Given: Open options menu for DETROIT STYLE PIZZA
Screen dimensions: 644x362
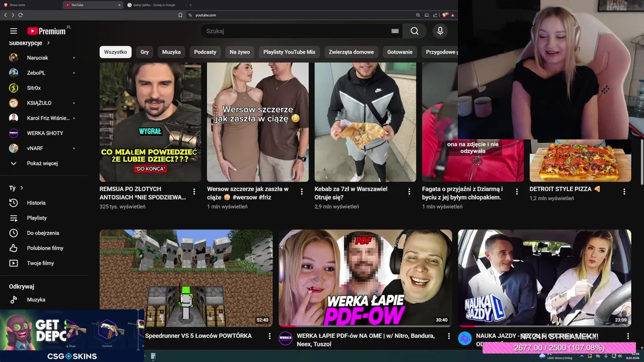Looking at the screenshot, I should click(x=624, y=192).
